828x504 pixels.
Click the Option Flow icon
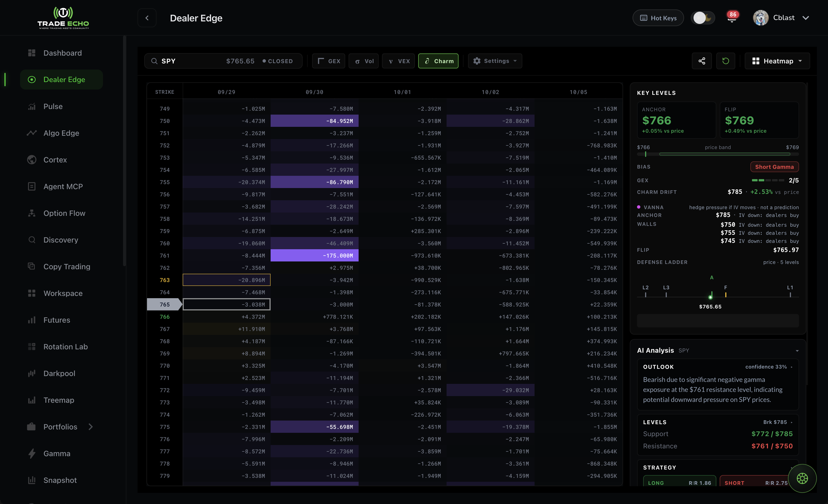point(31,213)
